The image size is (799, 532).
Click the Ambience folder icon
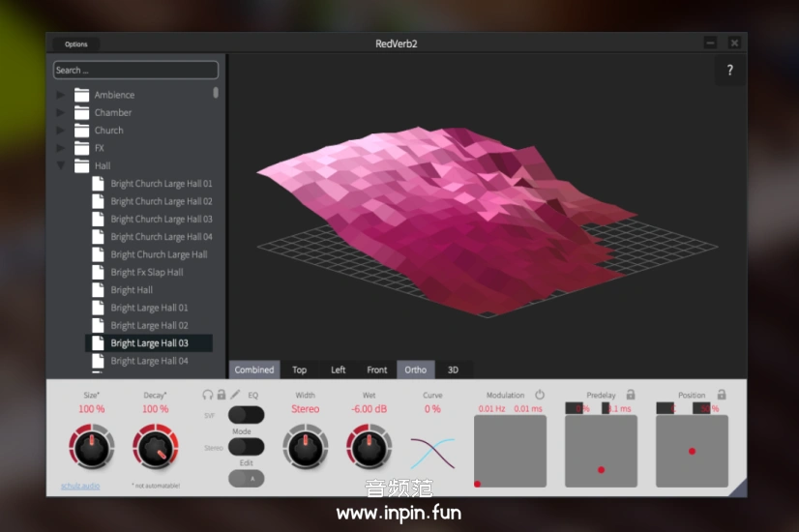pyautogui.click(x=81, y=95)
